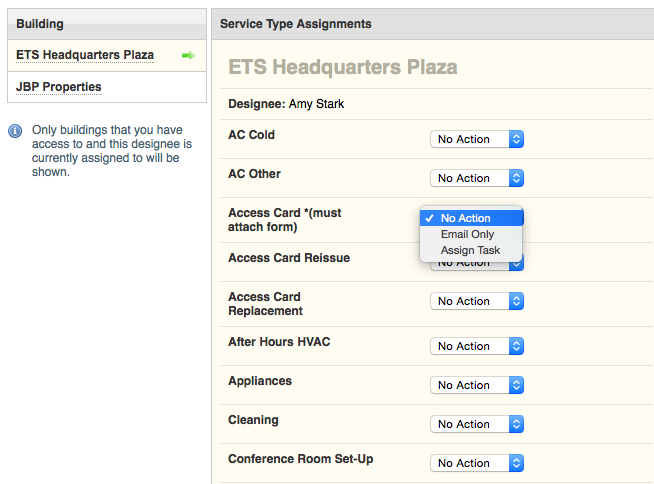Open the AC Cold action dropdown
654x484 pixels.
(x=477, y=139)
